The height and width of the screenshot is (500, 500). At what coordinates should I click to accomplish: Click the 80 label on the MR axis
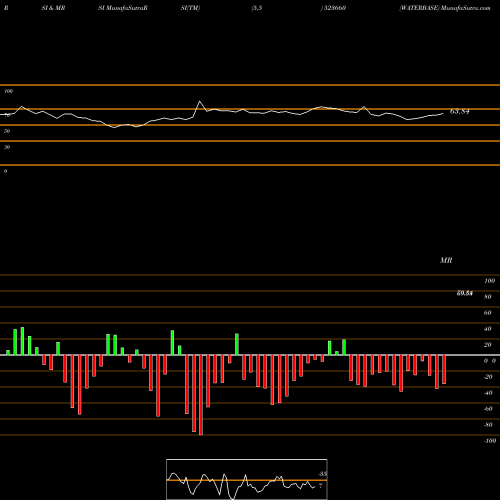(488, 297)
